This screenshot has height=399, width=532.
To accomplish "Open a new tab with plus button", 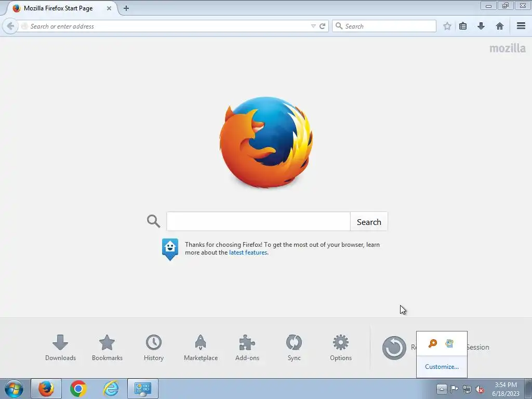I will pos(126,8).
